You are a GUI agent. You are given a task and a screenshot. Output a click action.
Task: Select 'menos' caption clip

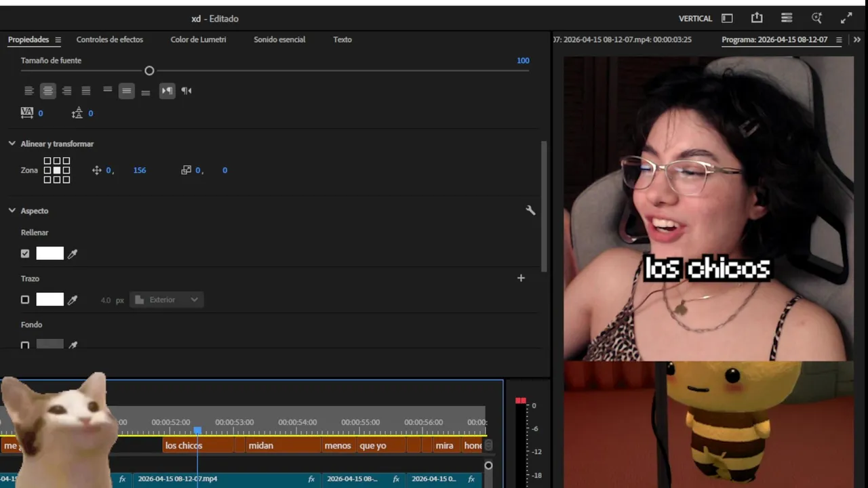point(338,445)
